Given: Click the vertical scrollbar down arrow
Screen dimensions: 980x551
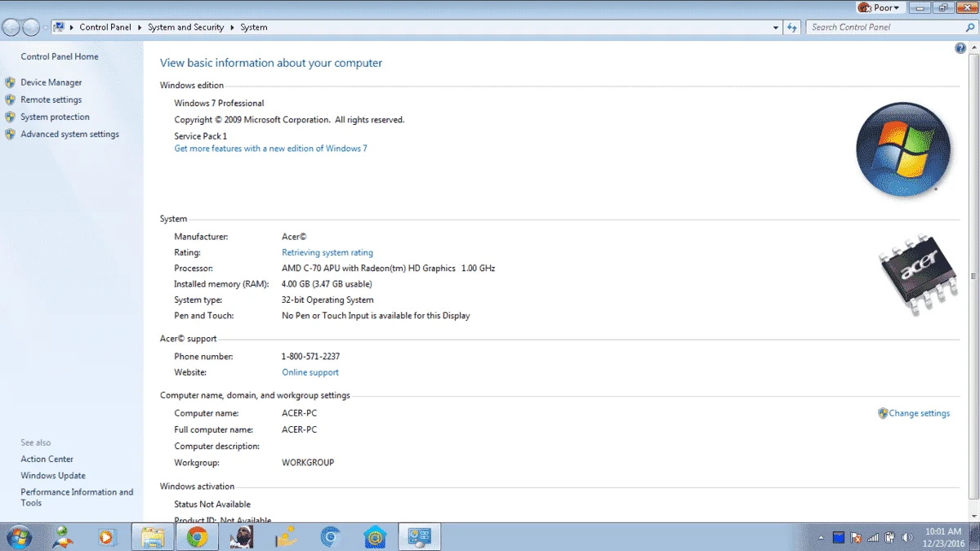Looking at the screenshot, I should click(x=973, y=515).
